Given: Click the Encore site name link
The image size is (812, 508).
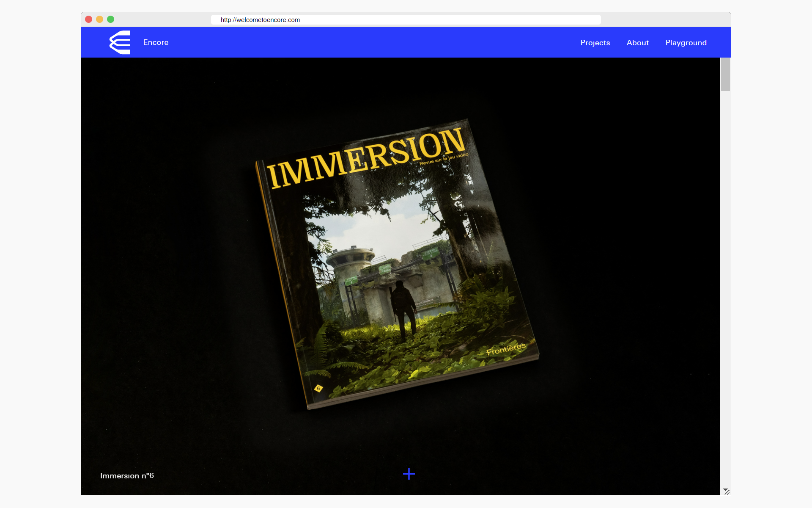Looking at the screenshot, I should pyautogui.click(x=156, y=42).
